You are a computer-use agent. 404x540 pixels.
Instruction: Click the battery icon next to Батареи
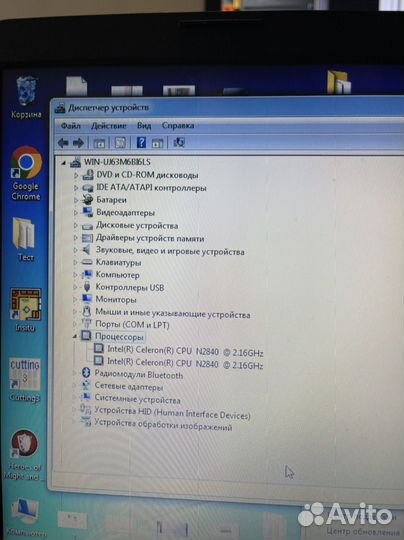tap(87, 199)
